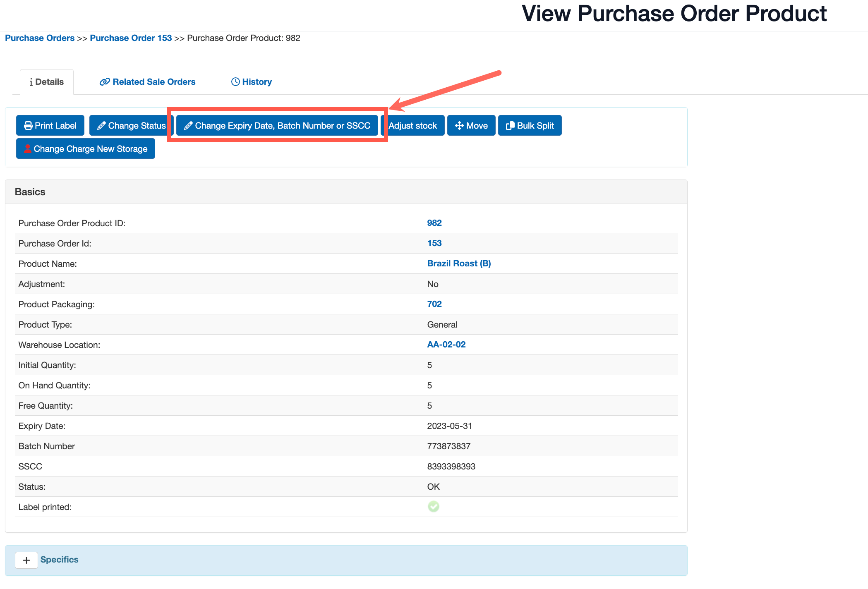Click the printer icon on Print Label
Screen dimensions: 868x589
click(27, 125)
